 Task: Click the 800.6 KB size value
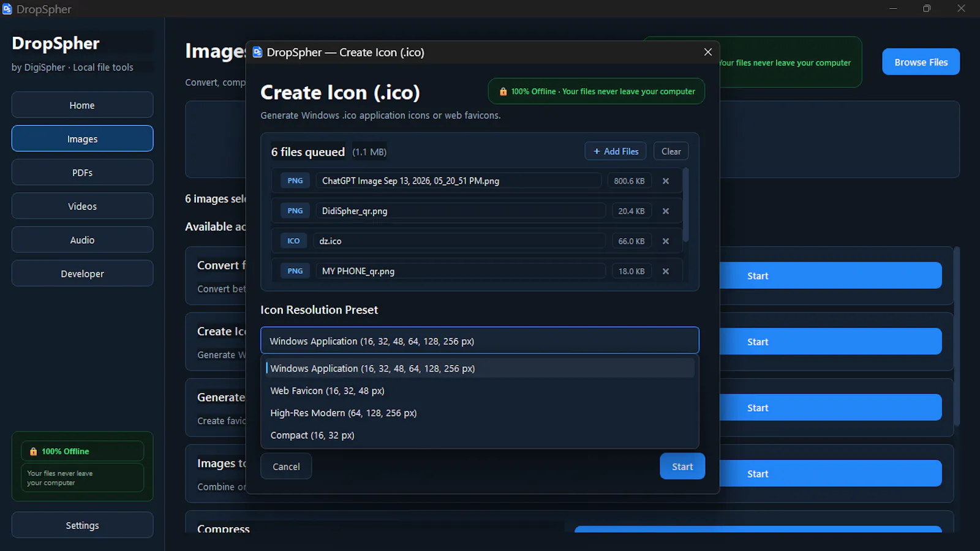point(629,181)
